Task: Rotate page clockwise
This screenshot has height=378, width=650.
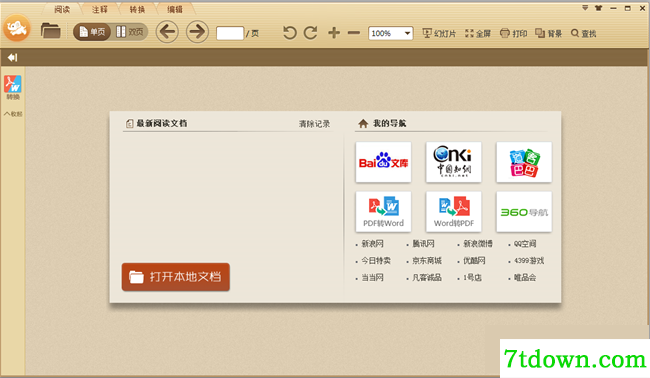Action: pos(310,33)
